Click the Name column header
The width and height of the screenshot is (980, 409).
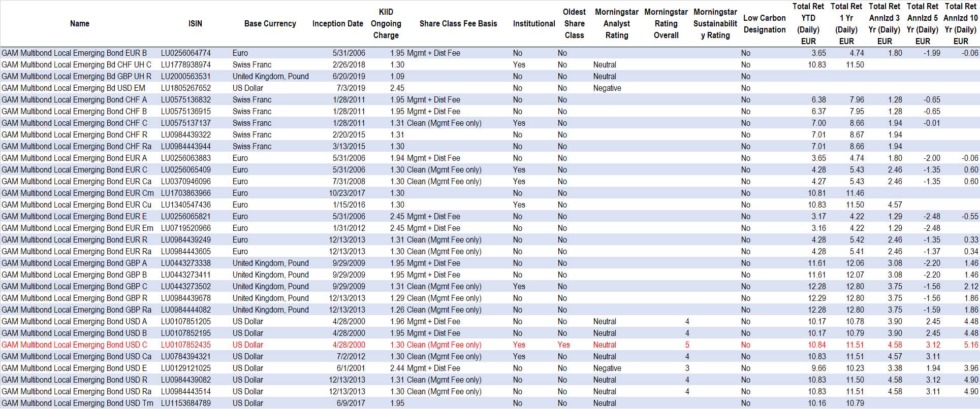point(80,24)
